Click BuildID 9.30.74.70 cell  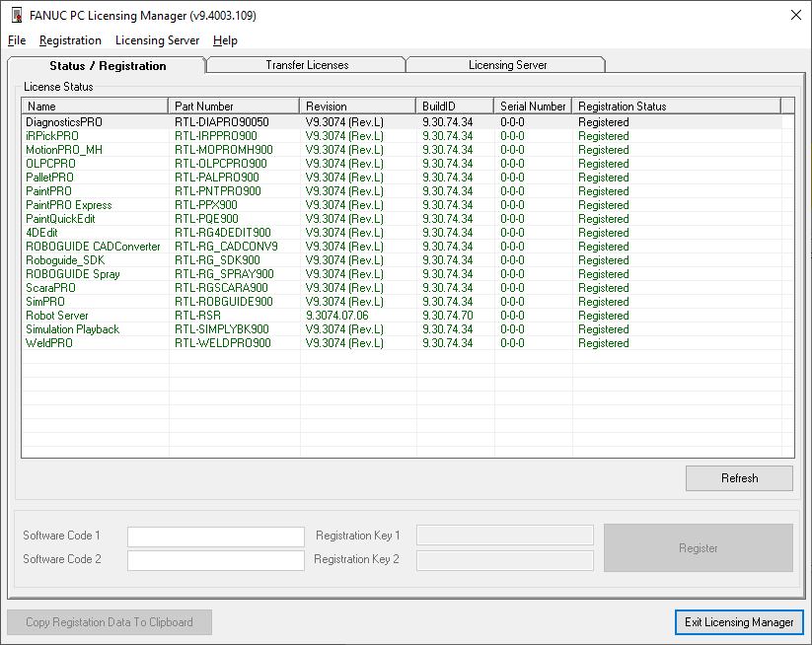tap(447, 316)
